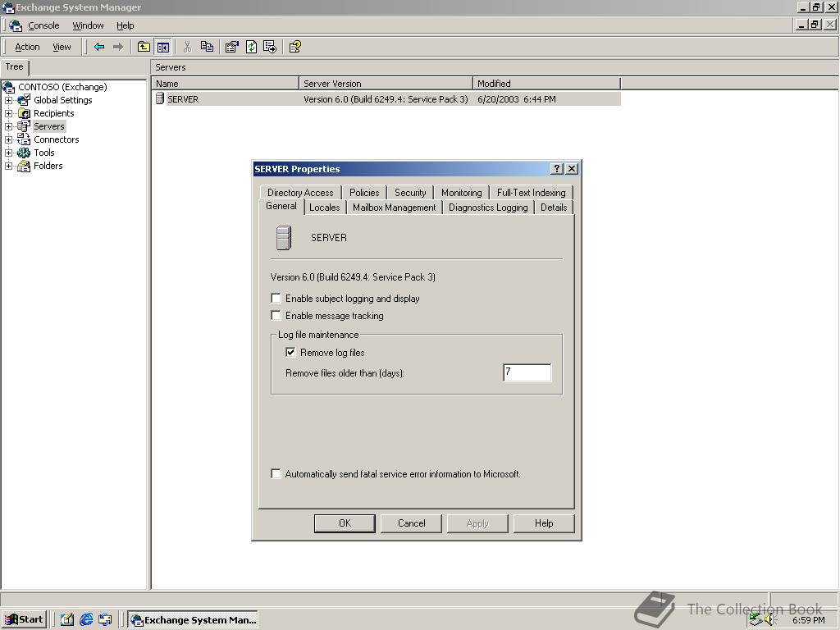Switch to the Full-Text Indexing tab

(531, 192)
